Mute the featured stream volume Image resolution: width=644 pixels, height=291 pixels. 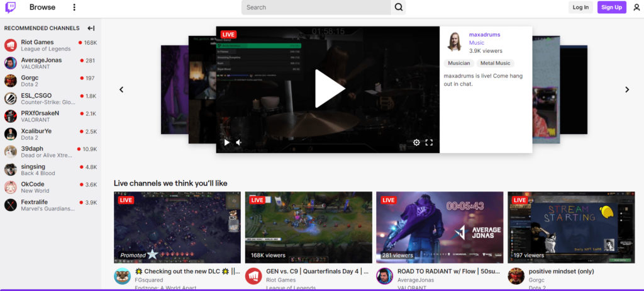click(x=239, y=142)
